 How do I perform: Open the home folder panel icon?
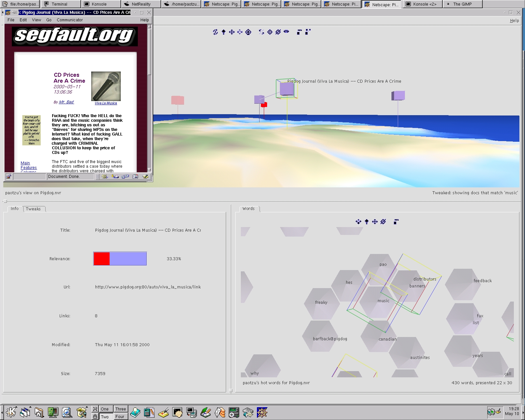tap(39, 412)
